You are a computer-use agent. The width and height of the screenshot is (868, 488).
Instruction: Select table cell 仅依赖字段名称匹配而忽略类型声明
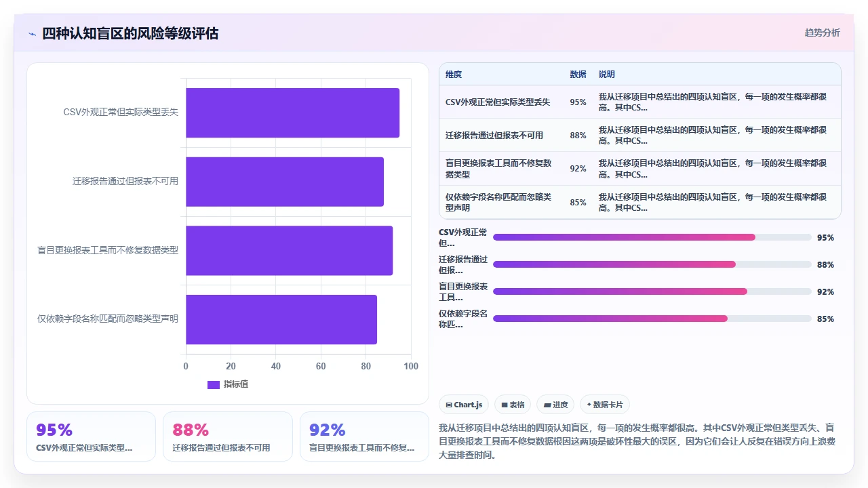pos(500,202)
